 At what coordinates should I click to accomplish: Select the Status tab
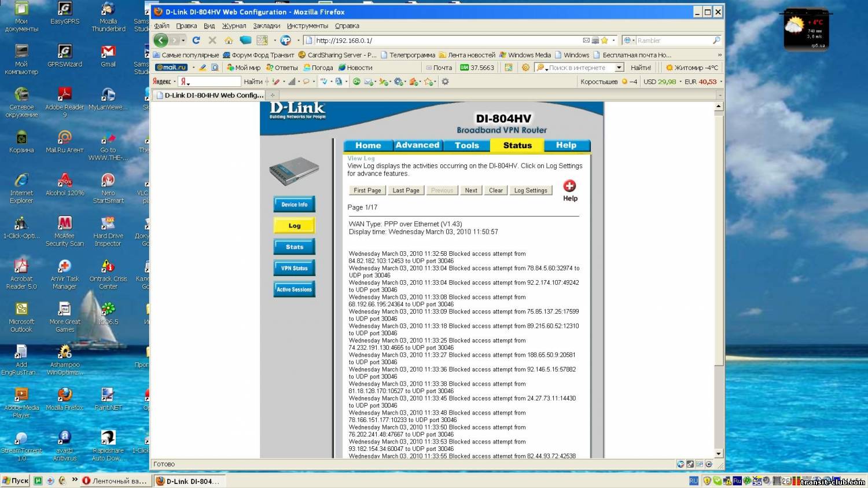(x=517, y=145)
